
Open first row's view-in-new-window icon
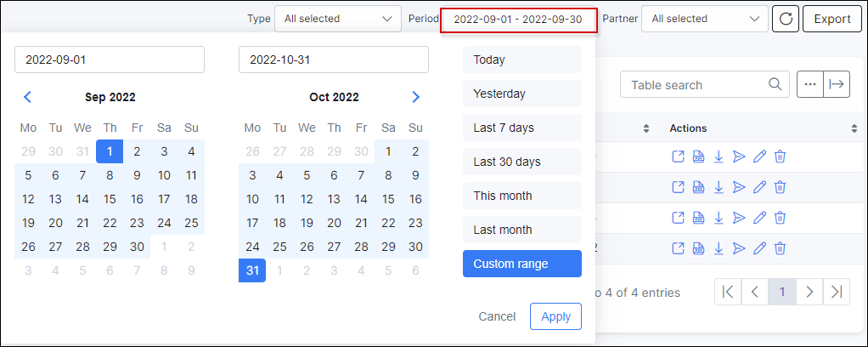pos(678,156)
